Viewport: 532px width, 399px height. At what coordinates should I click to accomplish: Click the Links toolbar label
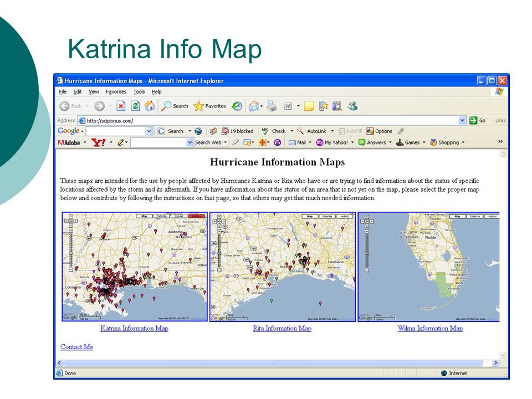tap(500, 120)
